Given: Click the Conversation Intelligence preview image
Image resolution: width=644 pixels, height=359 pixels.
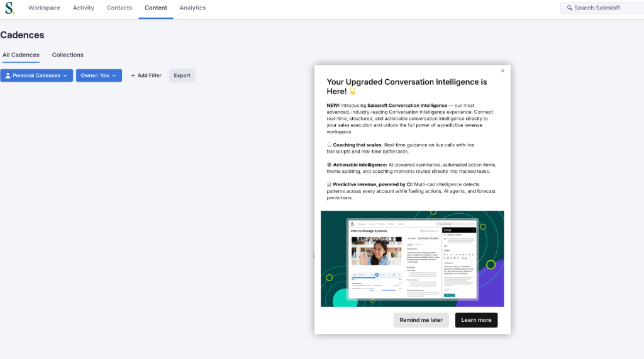Looking at the screenshot, I should [x=413, y=259].
